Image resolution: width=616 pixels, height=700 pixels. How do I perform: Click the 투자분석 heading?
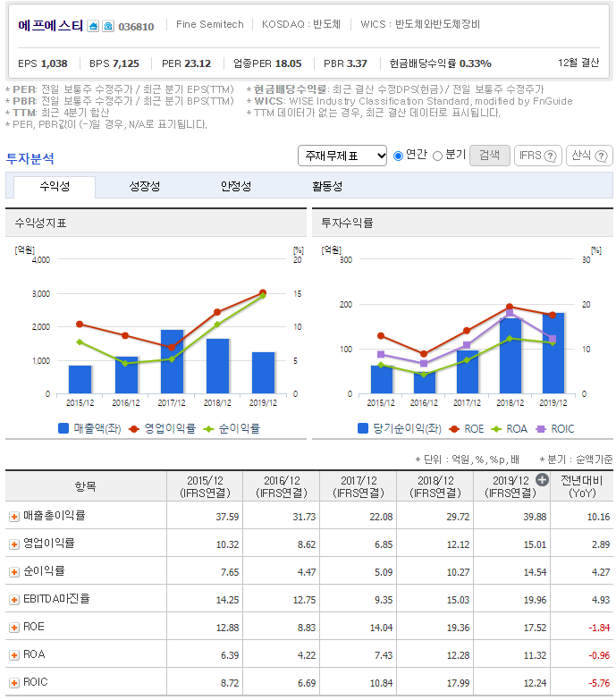[x=30, y=158]
